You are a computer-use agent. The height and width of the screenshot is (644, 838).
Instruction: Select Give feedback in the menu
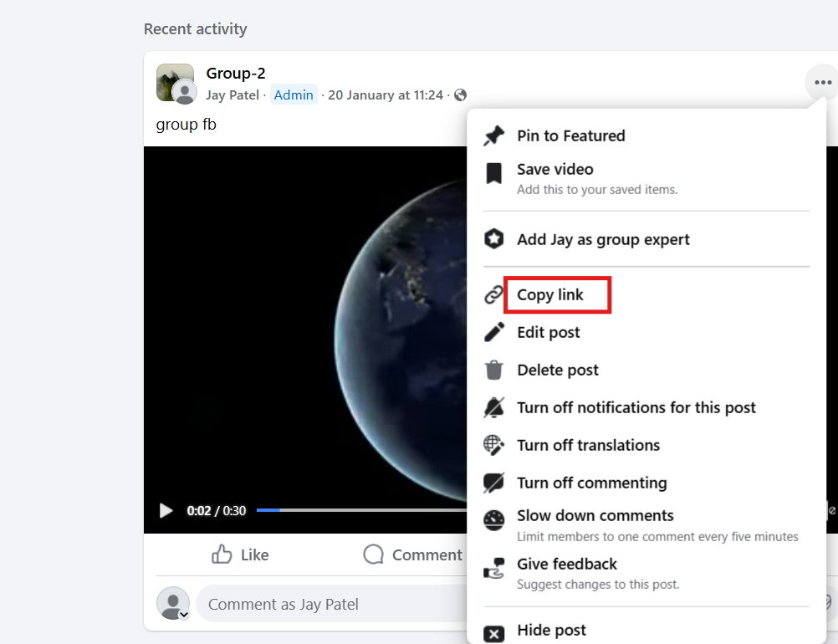pyautogui.click(x=566, y=564)
